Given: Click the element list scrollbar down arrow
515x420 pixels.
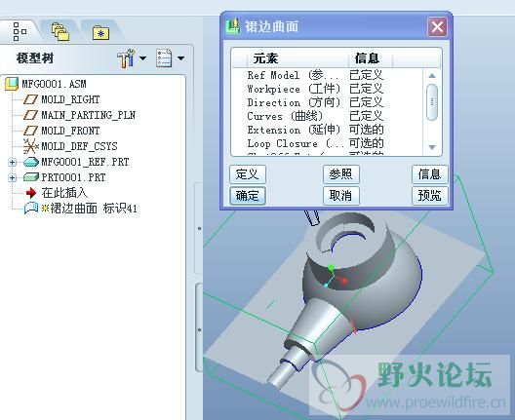Looking at the screenshot, I should (432, 147).
